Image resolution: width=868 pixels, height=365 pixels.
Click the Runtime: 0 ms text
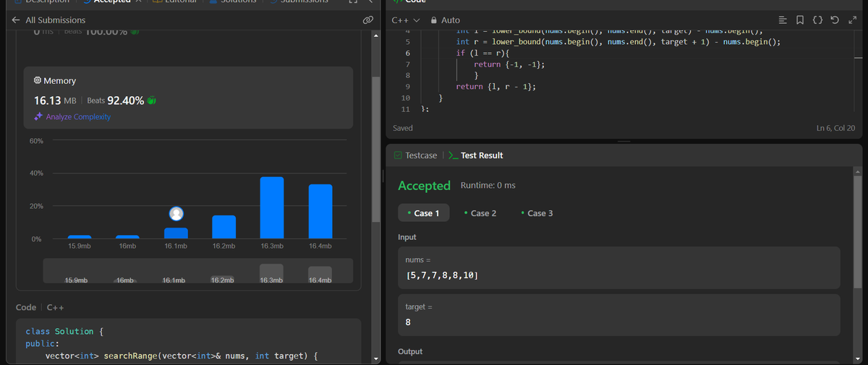click(488, 186)
